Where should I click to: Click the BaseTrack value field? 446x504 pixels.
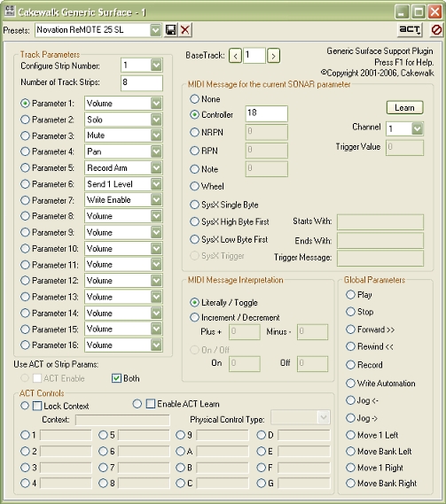tap(254, 56)
